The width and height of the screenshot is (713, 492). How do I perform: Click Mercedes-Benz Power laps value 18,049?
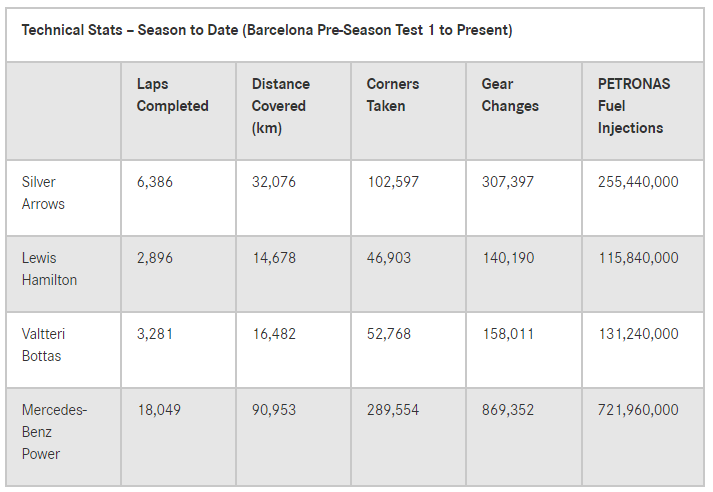(159, 410)
